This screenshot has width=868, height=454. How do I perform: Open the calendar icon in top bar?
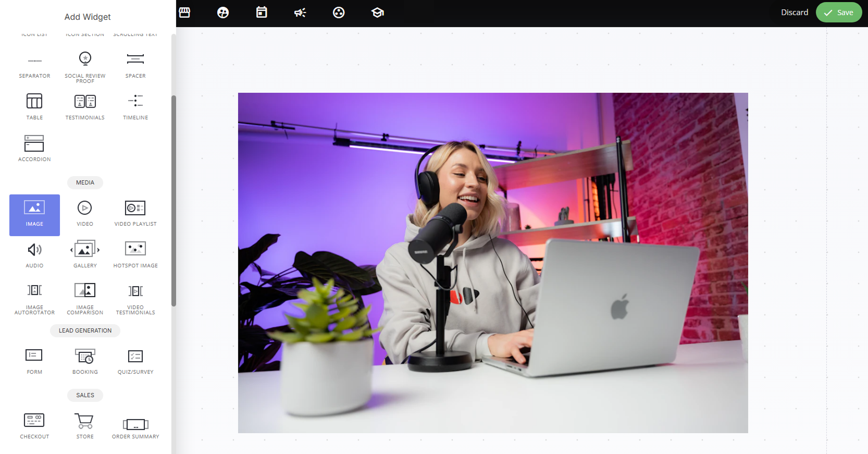click(262, 13)
